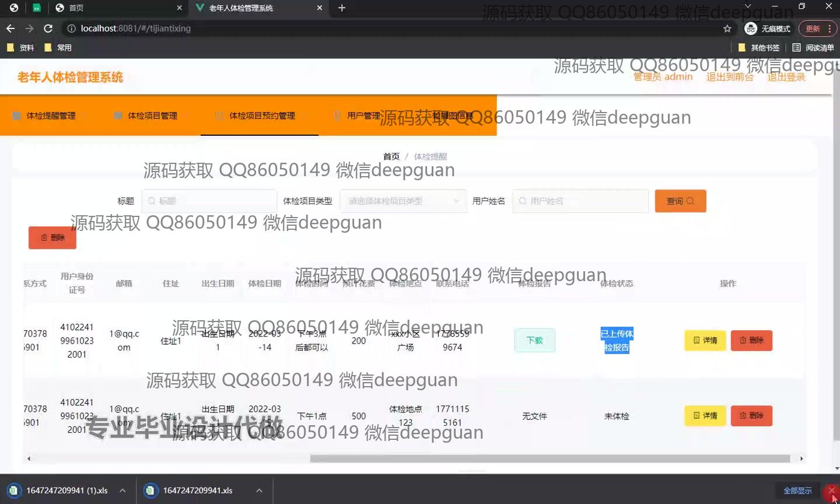The width and height of the screenshot is (840, 504).
Task: Open 阅读清单 reading list icon
Action: (813, 48)
